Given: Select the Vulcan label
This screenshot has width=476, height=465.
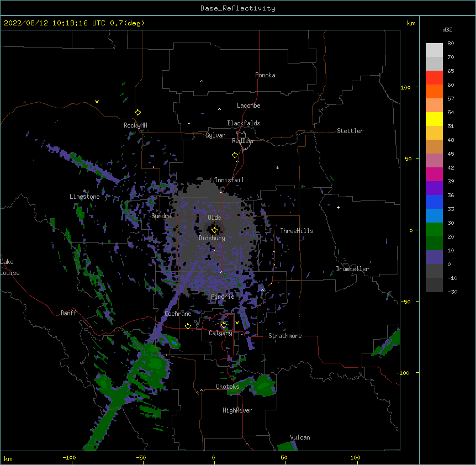Looking at the screenshot, I should (300, 437).
